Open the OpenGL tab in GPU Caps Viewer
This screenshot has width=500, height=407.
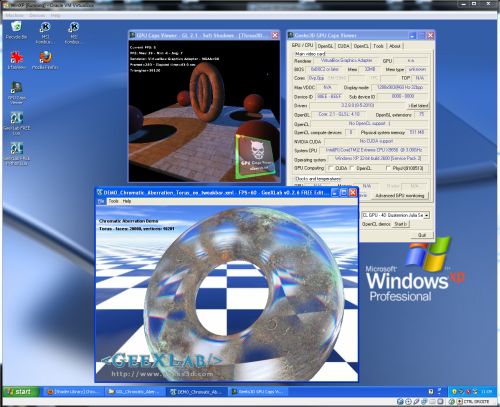tap(325, 46)
